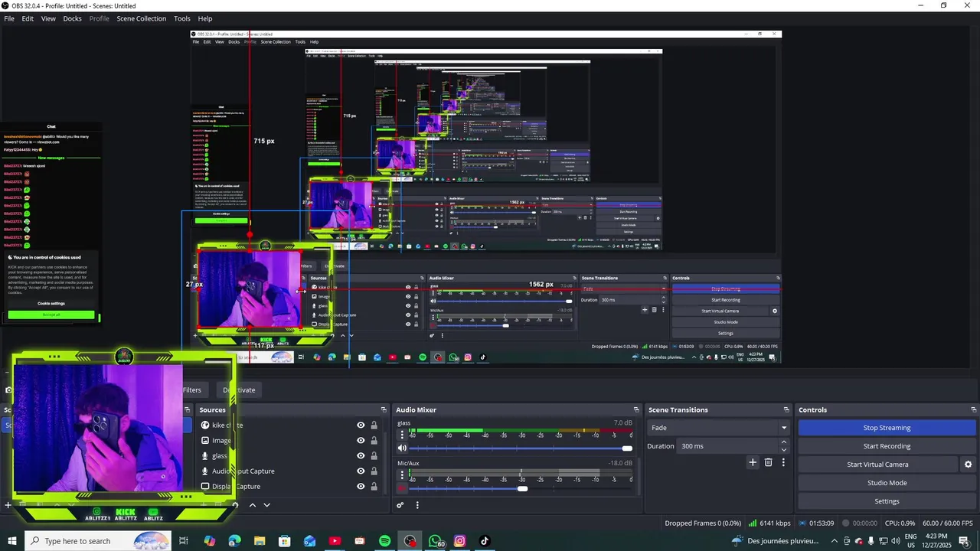Viewport: 980px width, 551px height.
Task: Lock toggle for kike chat source
Action: point(374,425)
